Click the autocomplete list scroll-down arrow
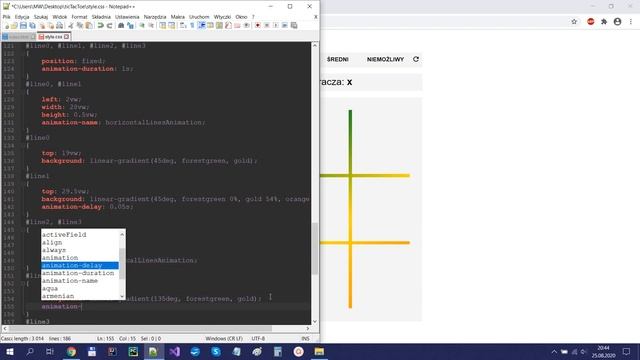Viewport: 640px width, 360px height. 122,296
